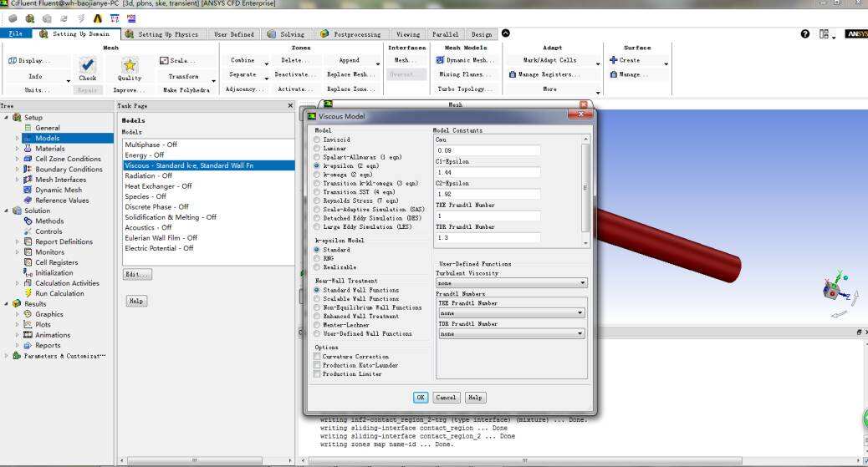
Task: Click the console horizontal scrollbar
Action: tap(525, 460)
